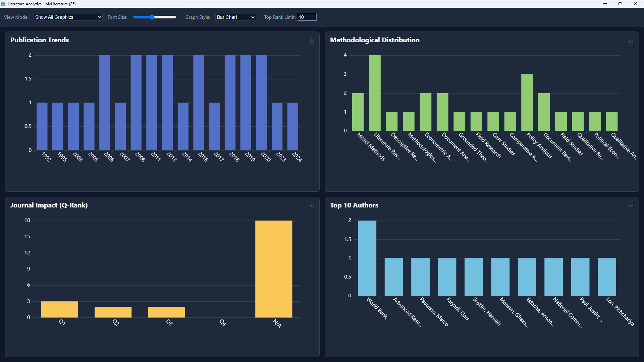The image size is (644, 362).
Task: Click the Q1 journal rank bar
Action: click(59, 309)
